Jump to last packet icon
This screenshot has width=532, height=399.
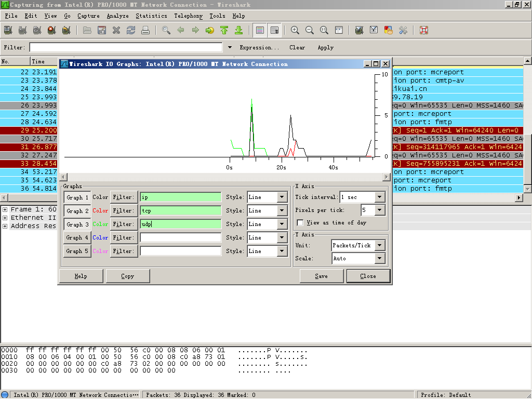coord(239,30)
